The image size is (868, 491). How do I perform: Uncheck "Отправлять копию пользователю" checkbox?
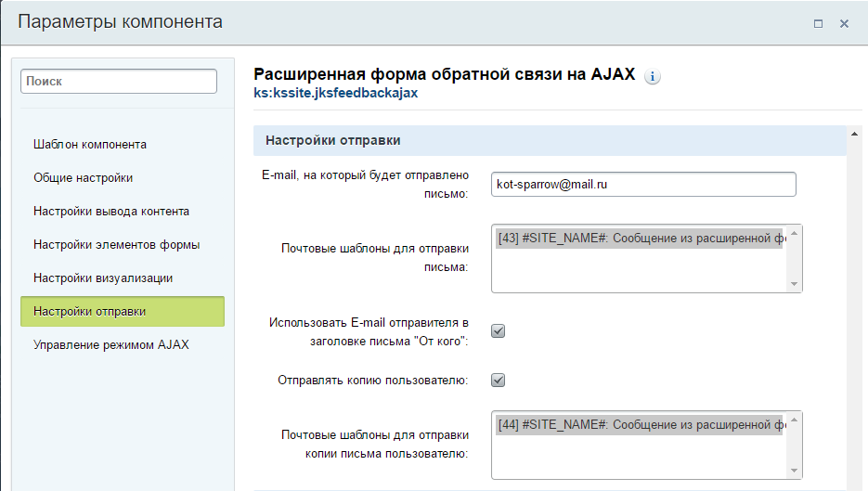(x=499, y=380)
